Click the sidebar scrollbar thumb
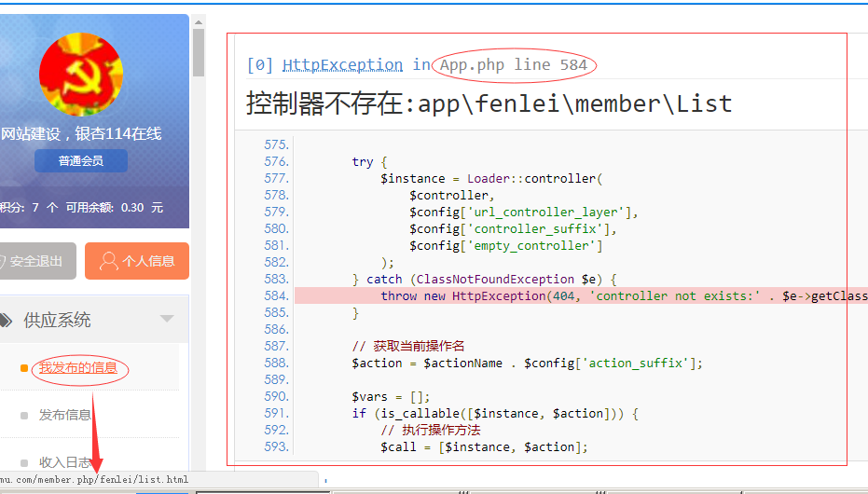Screen dimensions: 868x494 [199, 52]
